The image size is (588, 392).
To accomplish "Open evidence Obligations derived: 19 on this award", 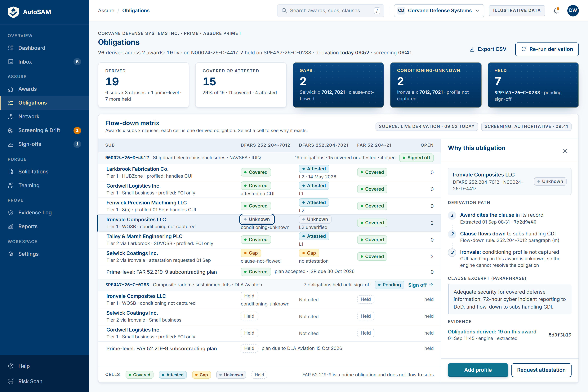I will (x=492, y=332).
